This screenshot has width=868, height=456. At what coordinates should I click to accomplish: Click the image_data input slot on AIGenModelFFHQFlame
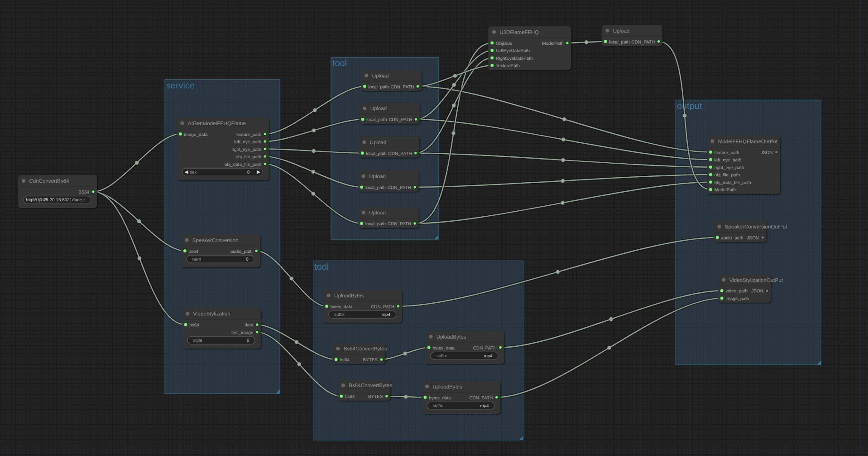pos(180,134)
